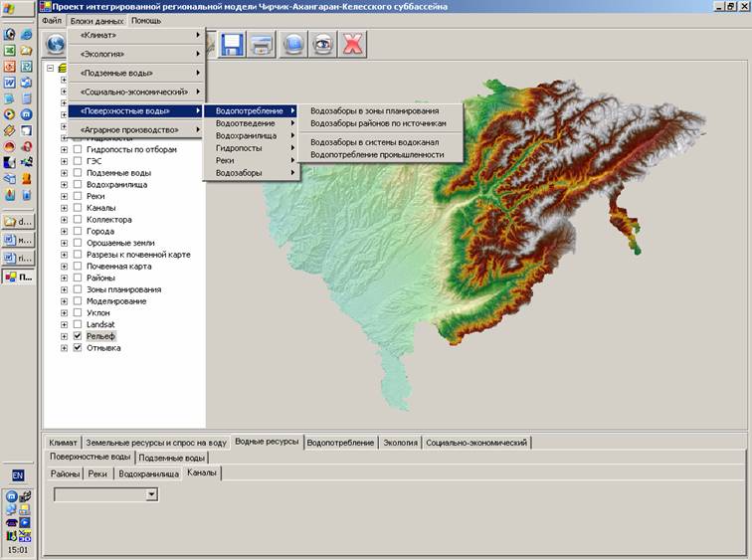Click the globe icon in toolbar
The width and height of the screenshot is (752, 560).
click(x=57, y=44)
